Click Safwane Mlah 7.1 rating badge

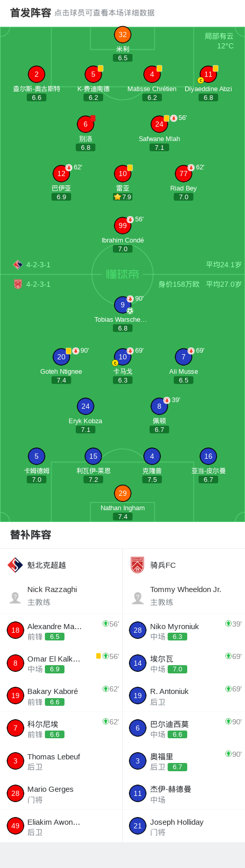(159, 147)
